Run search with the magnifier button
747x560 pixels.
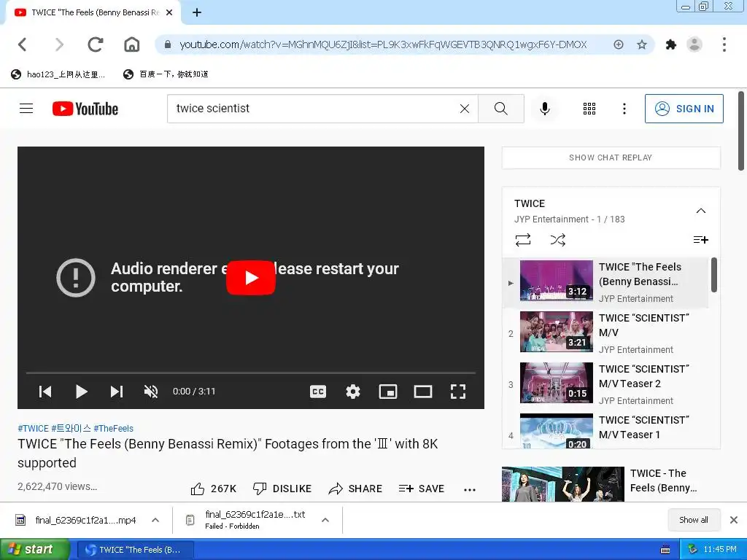(x=500, y=109)
